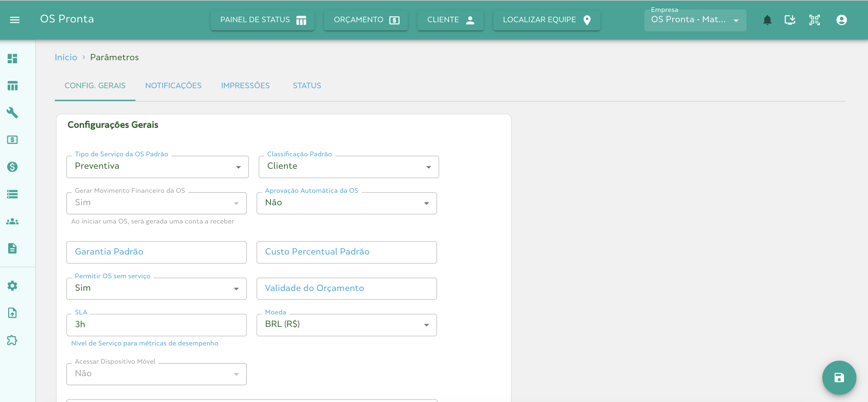The width and height of the screenshot is (868, 402).
Task: Open the team group icon in the sidebar
Action: (12, 221)
